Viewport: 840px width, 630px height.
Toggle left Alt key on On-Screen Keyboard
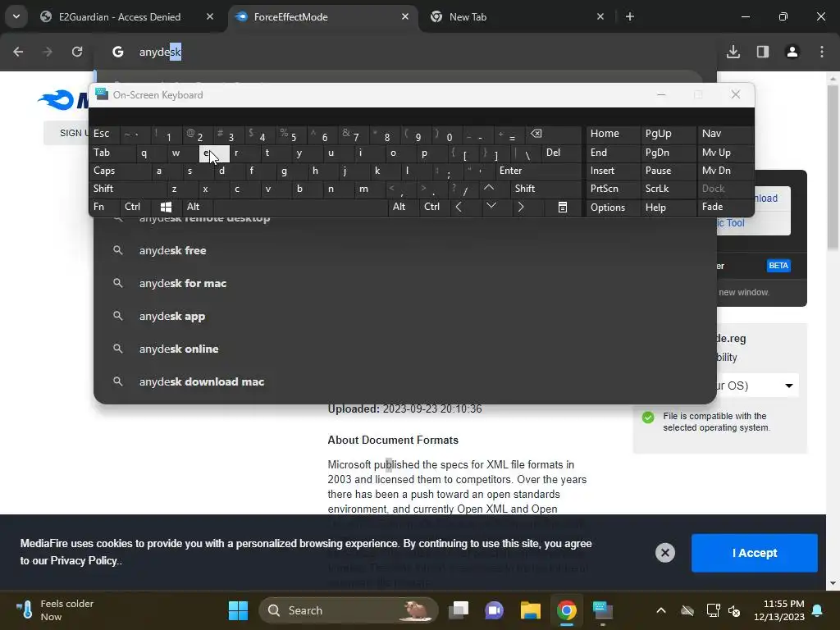pos(198,207)
